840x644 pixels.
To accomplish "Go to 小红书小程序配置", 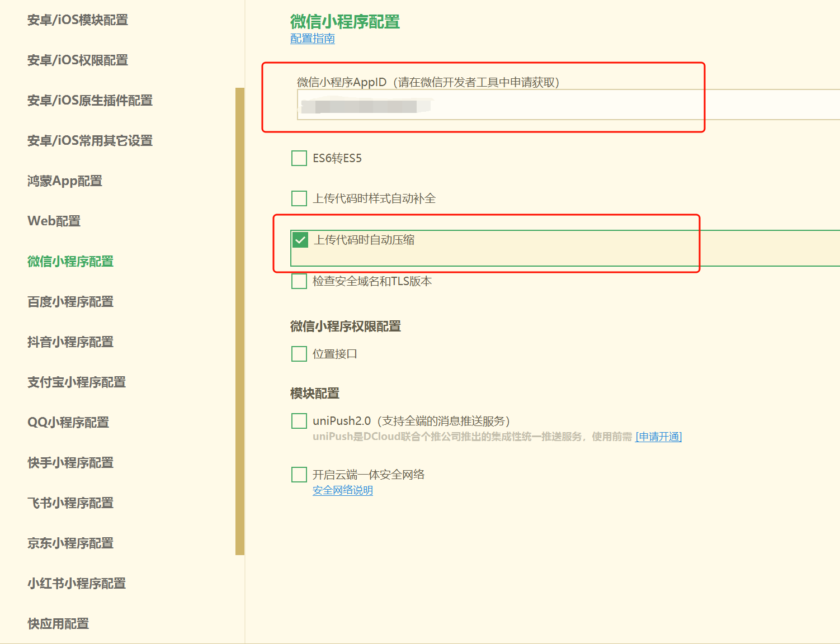I will (77, 584).
